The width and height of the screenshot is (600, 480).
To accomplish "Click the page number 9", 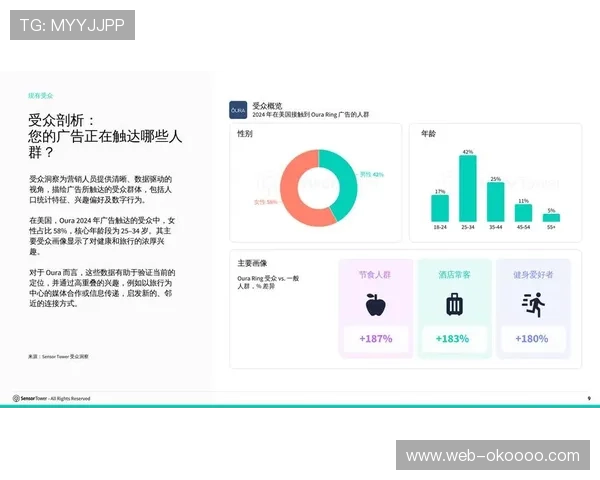I will [589, 398].
